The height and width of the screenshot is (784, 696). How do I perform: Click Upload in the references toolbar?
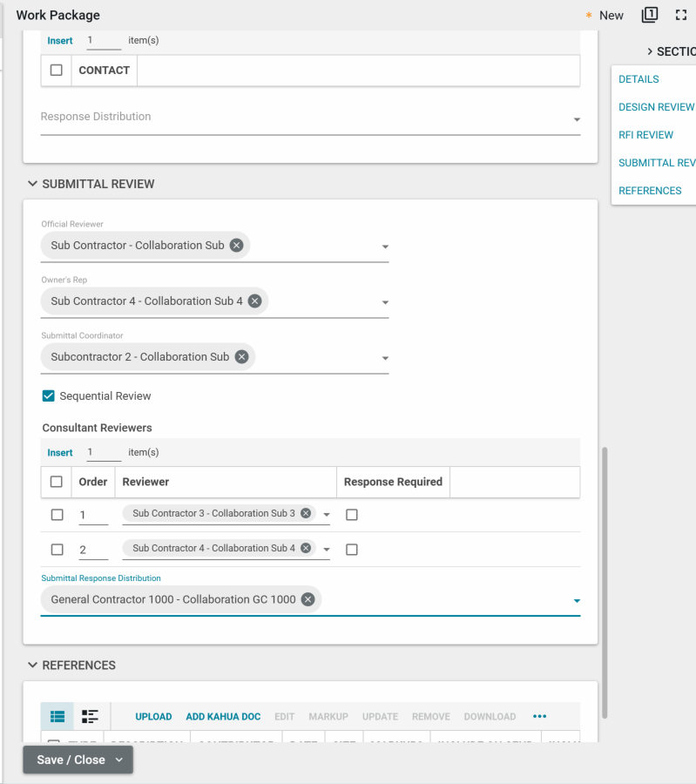coord(153,717)
